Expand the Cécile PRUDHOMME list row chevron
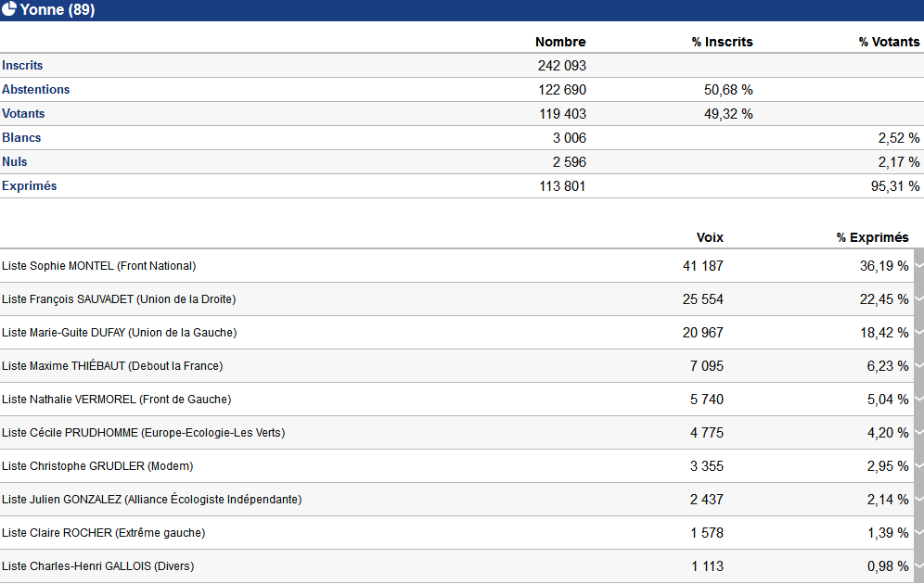924x584 pixels. coord(919,433)
